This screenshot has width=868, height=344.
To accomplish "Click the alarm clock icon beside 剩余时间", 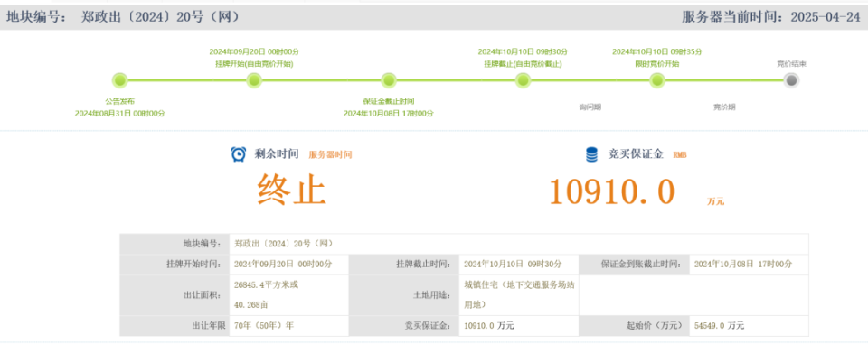I will [x=239, y=154].
